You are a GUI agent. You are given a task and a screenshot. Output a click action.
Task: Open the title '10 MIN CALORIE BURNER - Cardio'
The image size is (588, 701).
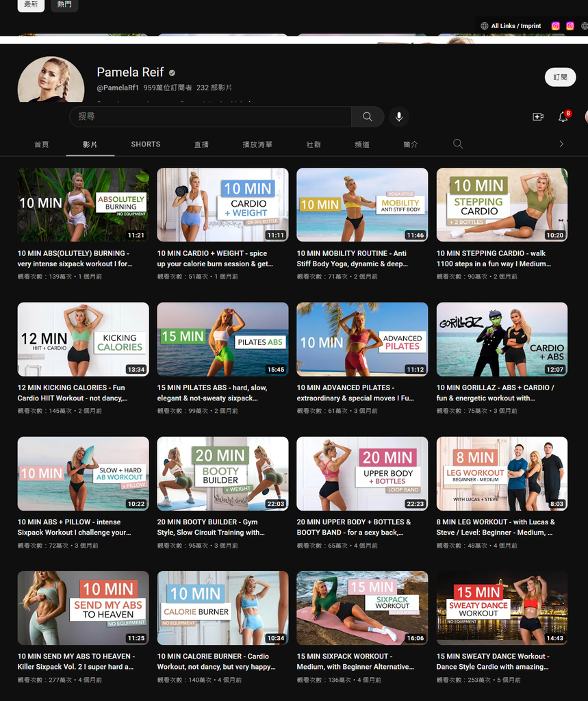tap(216, 662)
